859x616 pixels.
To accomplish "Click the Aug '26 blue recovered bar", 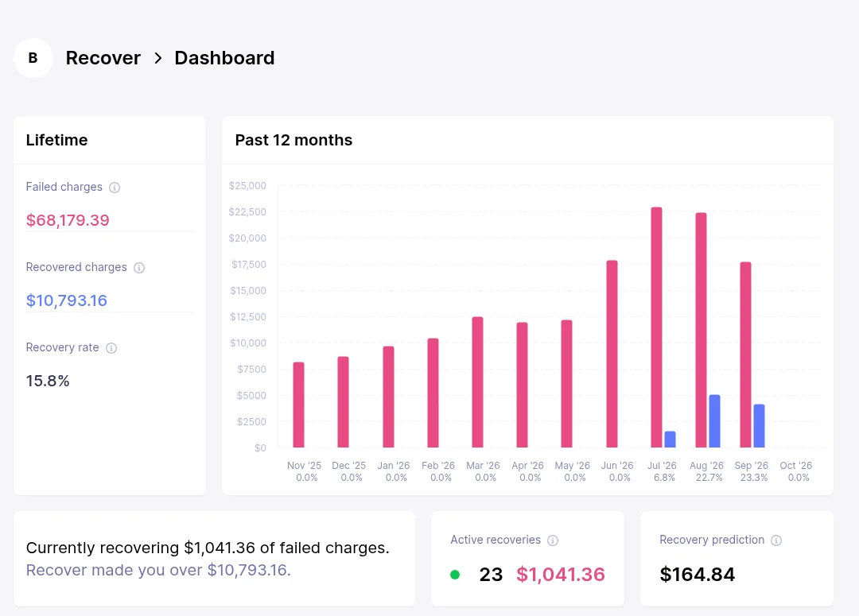I will [x=714, y=421].
